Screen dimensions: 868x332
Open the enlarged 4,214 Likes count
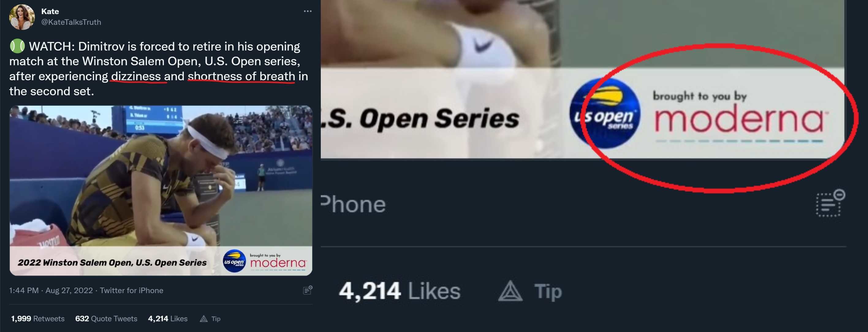tap(400, 291)
